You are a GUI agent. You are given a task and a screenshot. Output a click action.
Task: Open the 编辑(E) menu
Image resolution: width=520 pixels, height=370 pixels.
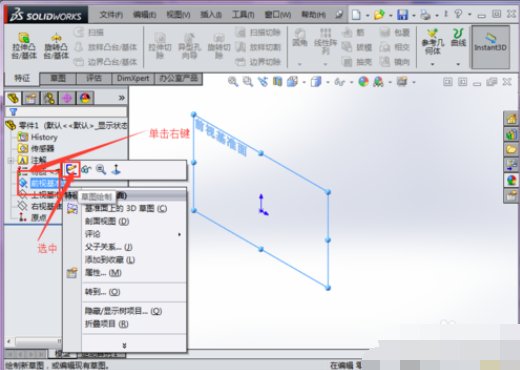coord(144,15)
